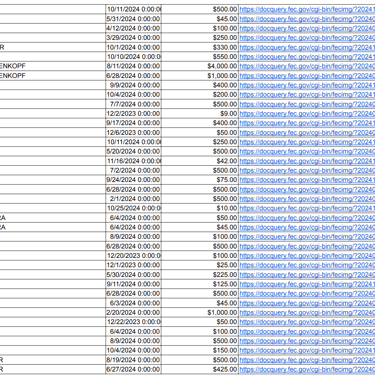Select the 8/19/2024 0:00:00 date cell
The image size is (375, 375).
click(x=133, y=360)
